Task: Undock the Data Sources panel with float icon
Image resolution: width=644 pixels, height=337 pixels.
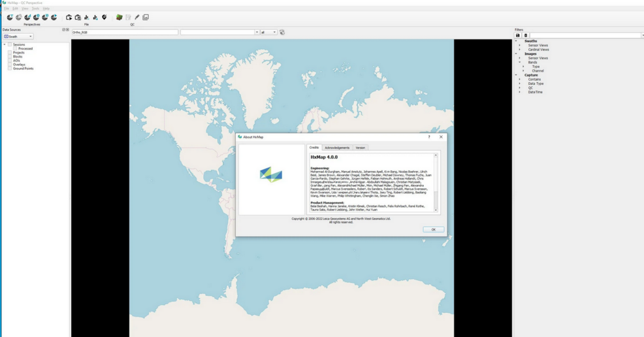Action: pos(63,29)
